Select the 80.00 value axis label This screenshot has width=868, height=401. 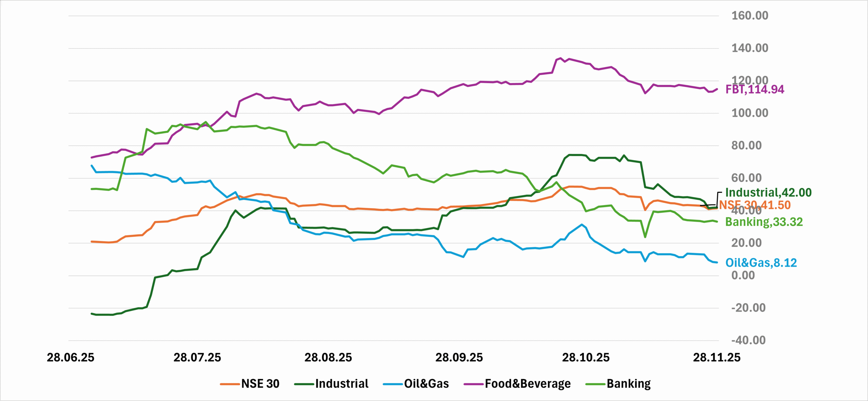pyautogui.click(x=746, y=145)
